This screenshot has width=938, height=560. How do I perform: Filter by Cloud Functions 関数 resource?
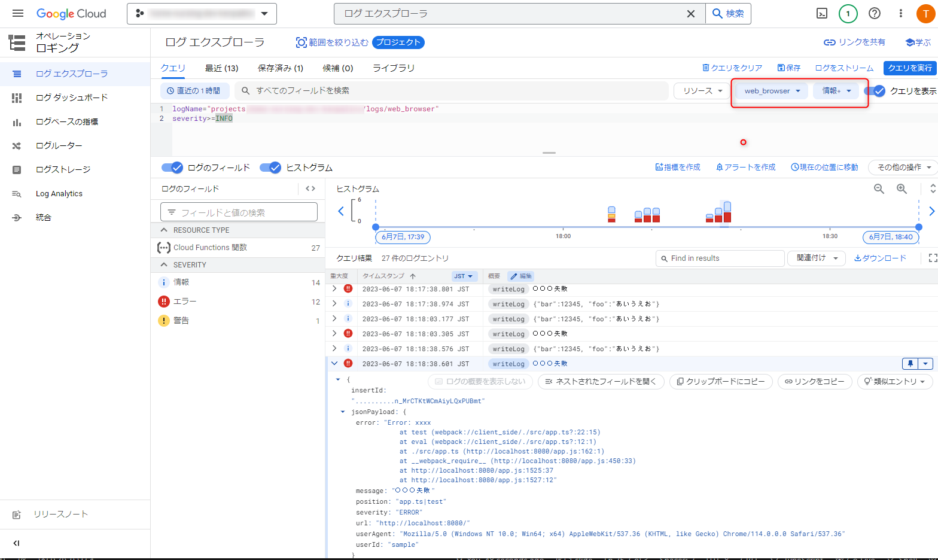[x=238, y=248]
